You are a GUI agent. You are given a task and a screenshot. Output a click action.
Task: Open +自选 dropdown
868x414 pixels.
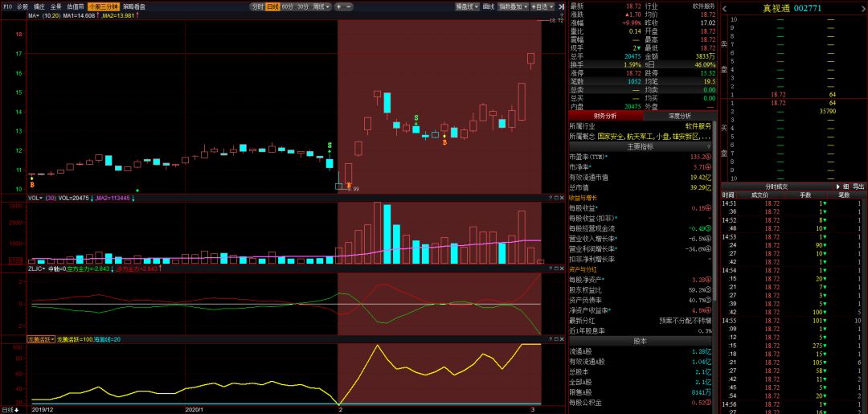point(542,6)
